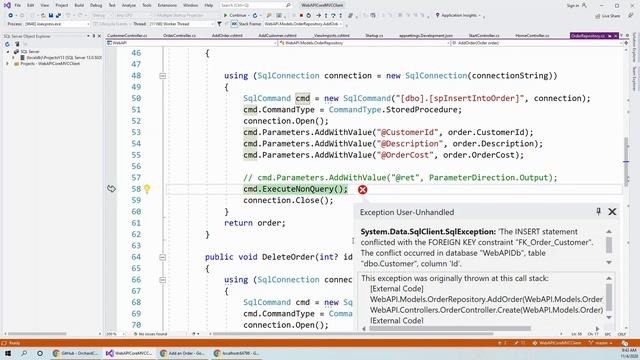Open the File menu

click(18, 5)
